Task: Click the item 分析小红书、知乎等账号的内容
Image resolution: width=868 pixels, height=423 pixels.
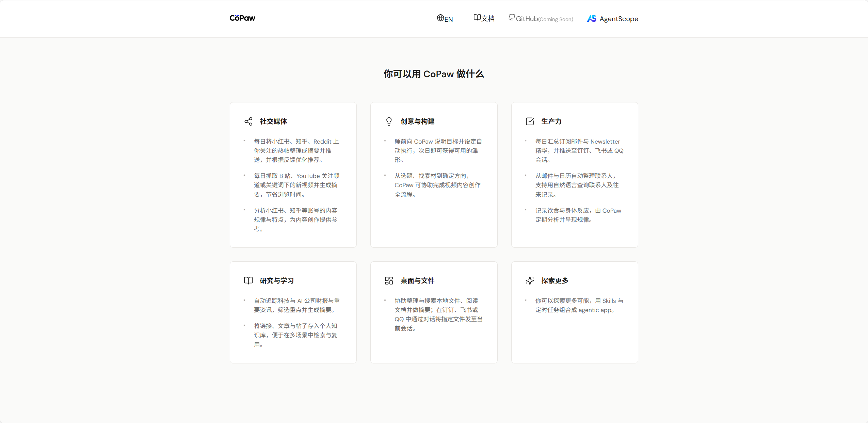Action: (x=296, y=220)
